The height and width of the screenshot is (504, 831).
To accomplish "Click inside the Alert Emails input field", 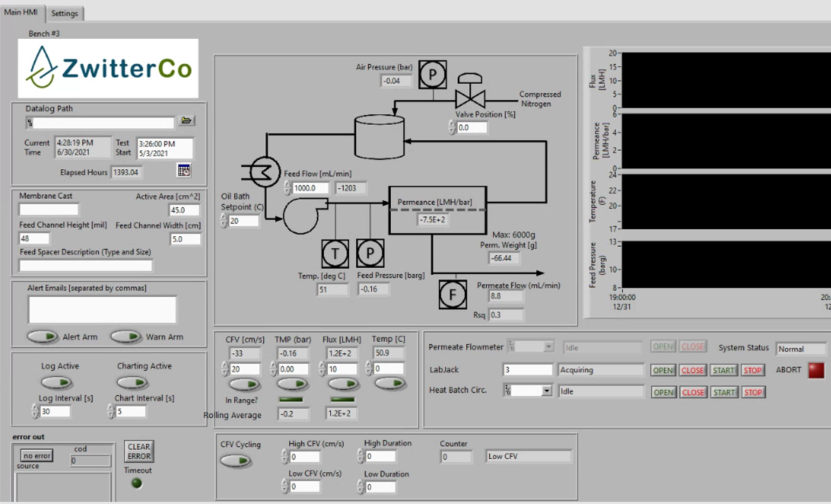I will 102,309.
